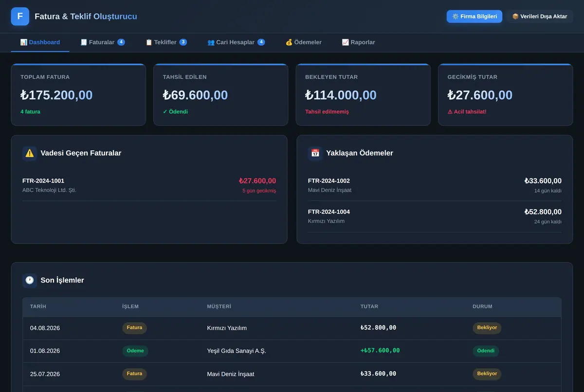Click ABC Teknoloji Ltd. Şti. customer name
Viewport: 584px width, 392px height.
point(49,190)
